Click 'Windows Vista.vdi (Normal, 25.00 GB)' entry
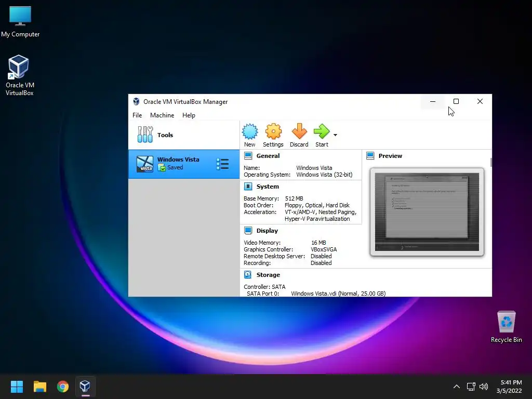 (x=338, y=294)
